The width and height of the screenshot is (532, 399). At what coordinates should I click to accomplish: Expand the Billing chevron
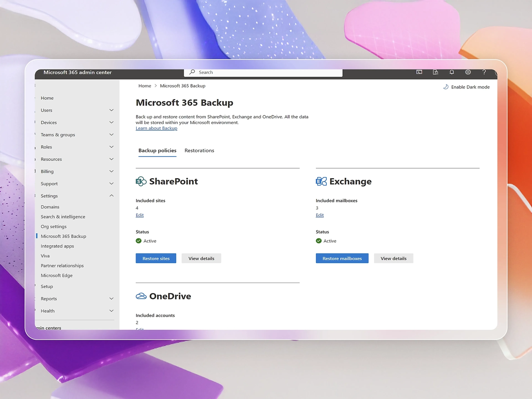click(111, 171)
